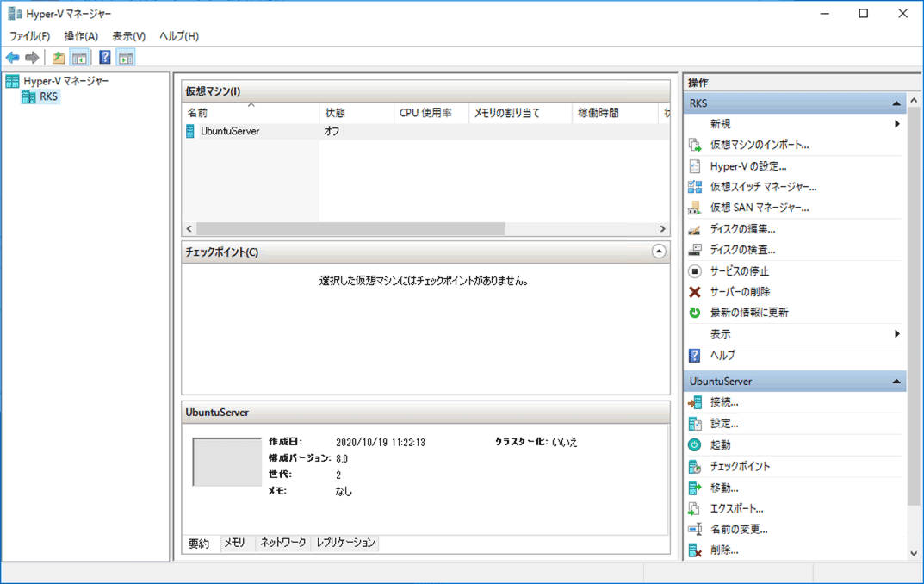Collapse the RKS actions section
This screenshot has width=924, height=584.
click(896, 103)
